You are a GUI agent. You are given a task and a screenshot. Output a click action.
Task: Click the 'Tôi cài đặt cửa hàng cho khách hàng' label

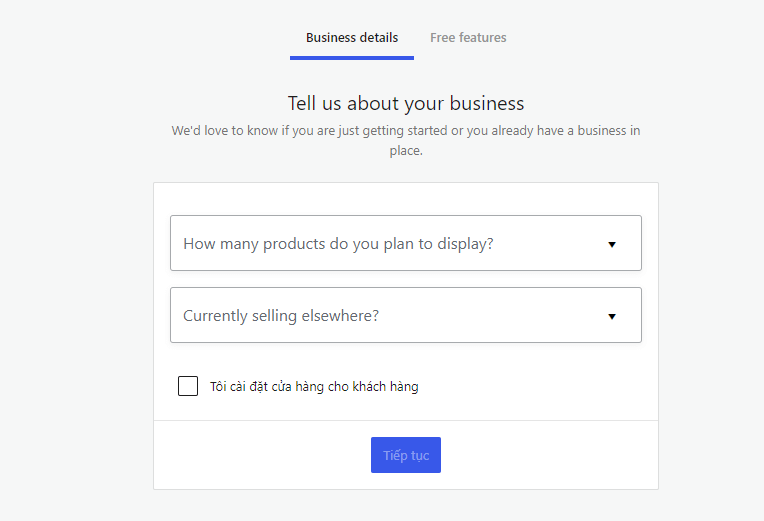click(314, 386)
